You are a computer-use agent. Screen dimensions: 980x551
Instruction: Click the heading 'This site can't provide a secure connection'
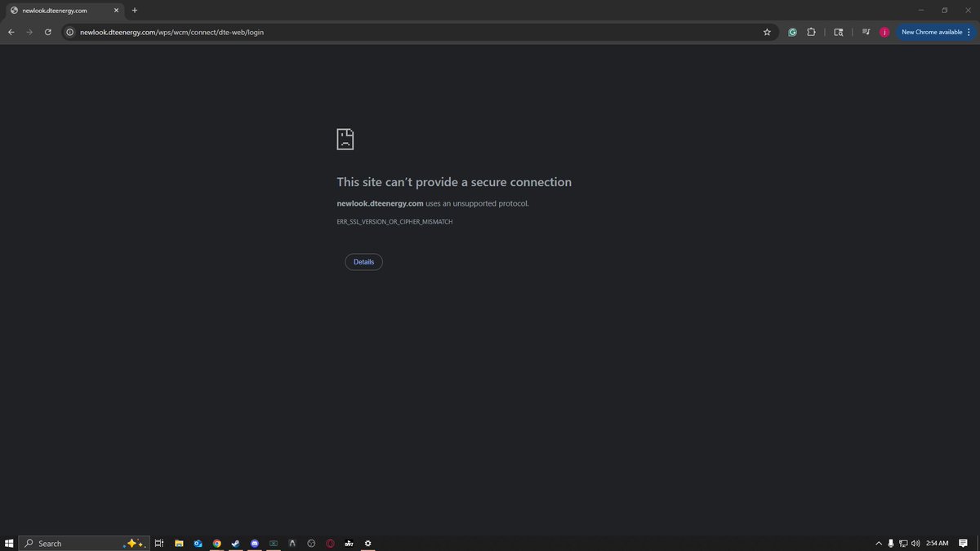pos(454,182)
